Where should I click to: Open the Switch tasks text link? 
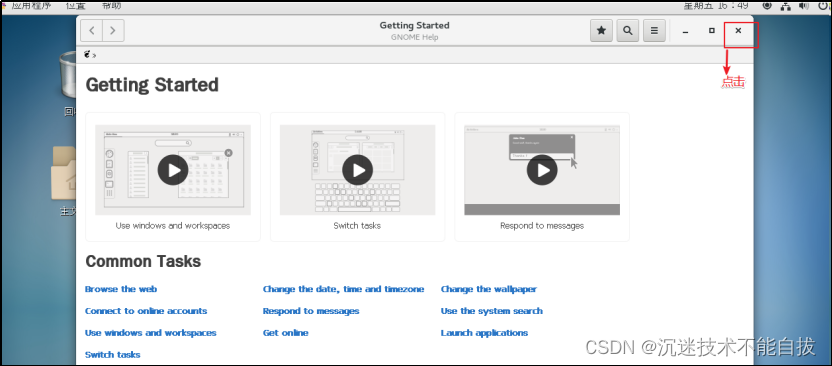(112, 354)
